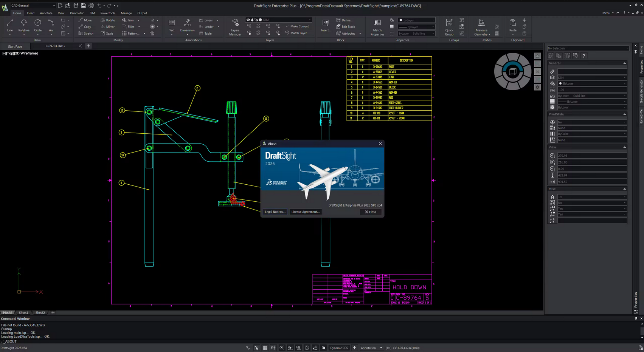The height and width of the screenshot is (352, 644).
Task: Toggle Snap mode in the status bar
Action: click(x=256, y=348)
